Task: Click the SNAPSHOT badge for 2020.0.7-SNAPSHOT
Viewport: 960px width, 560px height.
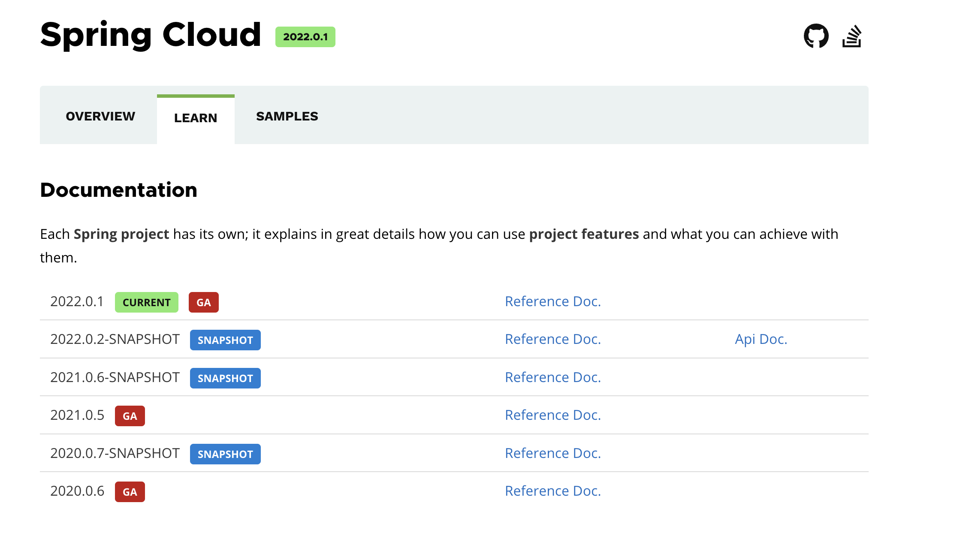Action: (x=225, y=454)
